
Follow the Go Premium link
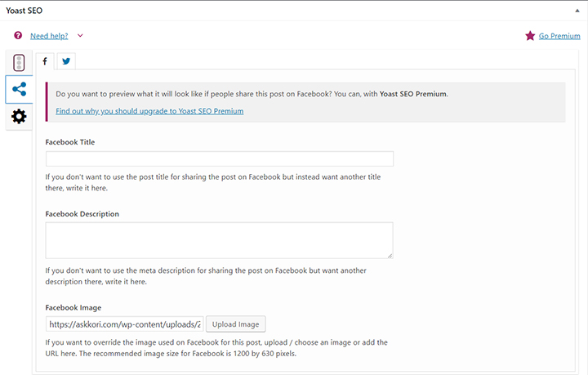click(x=559, y=36)
